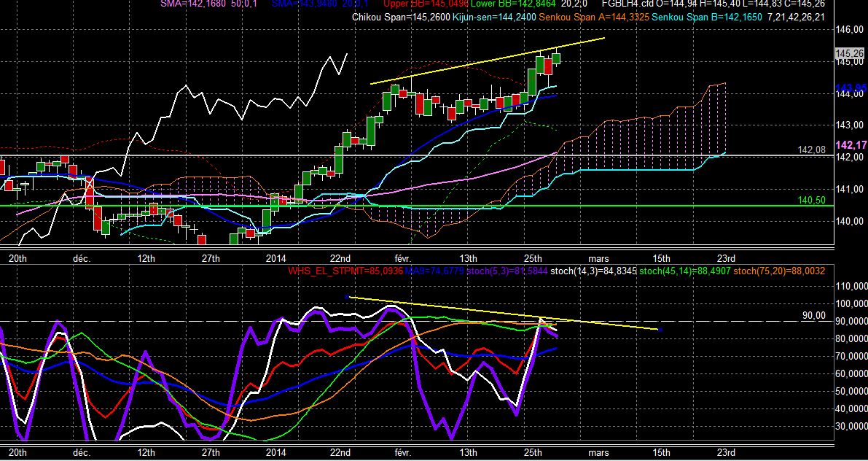This screenshot has width=868, height=461.
Task: Click the 90,00 overbought level label
Action: tap(814, 316)
